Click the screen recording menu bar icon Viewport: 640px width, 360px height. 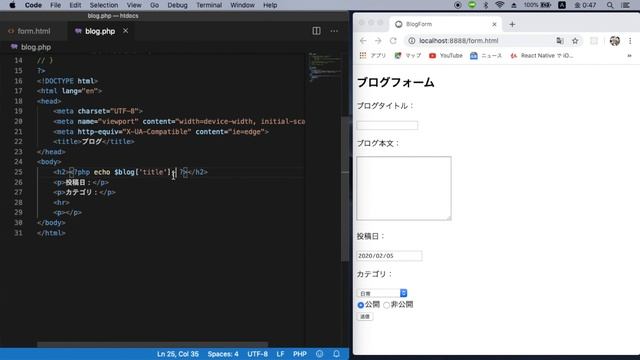(458, 5)
